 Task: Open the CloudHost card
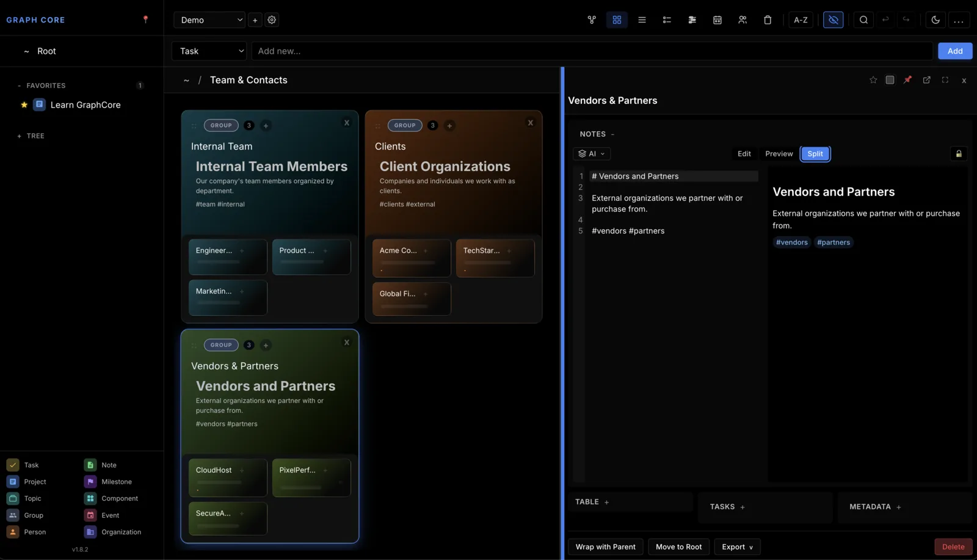[228, 478]
